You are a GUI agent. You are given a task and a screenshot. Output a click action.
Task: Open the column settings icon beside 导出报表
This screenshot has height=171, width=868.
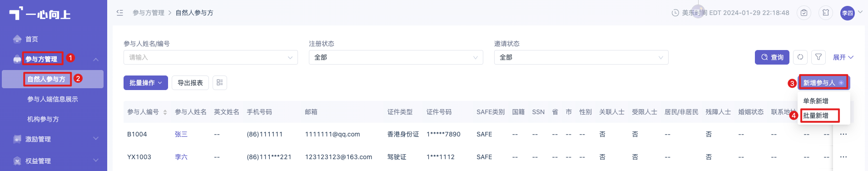(x=220, y=83)
